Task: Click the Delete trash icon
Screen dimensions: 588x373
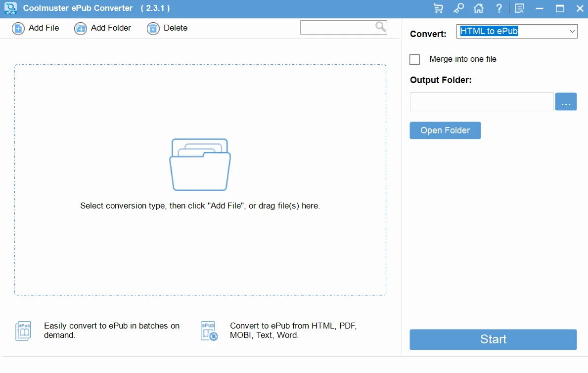Action: point(153,29)
